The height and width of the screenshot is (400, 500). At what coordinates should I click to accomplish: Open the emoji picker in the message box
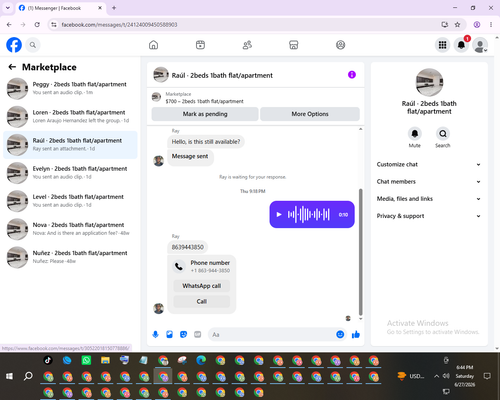click(x=340, y=334)
